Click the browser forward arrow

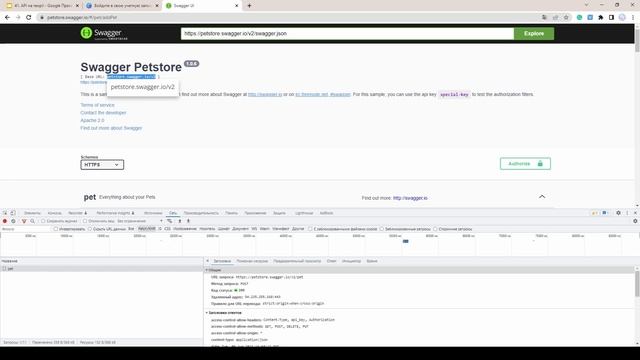18,18
